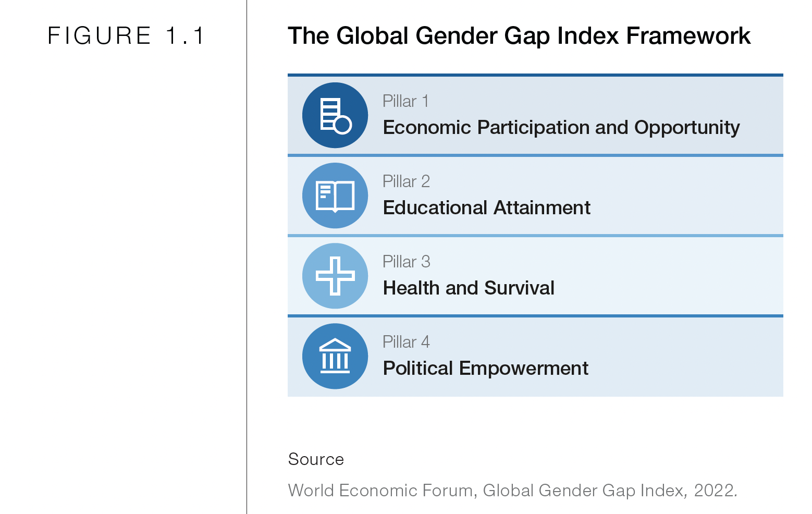Click the World Economic Forum citation text
The width and height of the screenshot is (812, 514).
(512, 491)
